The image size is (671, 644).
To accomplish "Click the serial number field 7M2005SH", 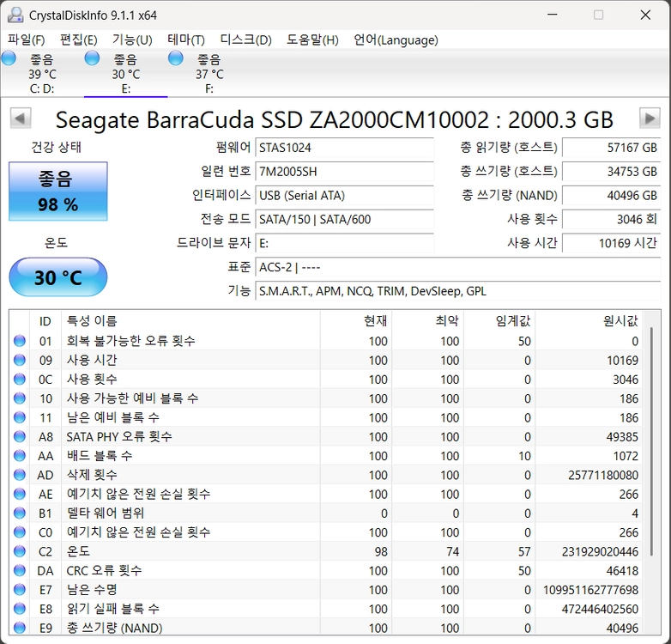I will 344,172.
